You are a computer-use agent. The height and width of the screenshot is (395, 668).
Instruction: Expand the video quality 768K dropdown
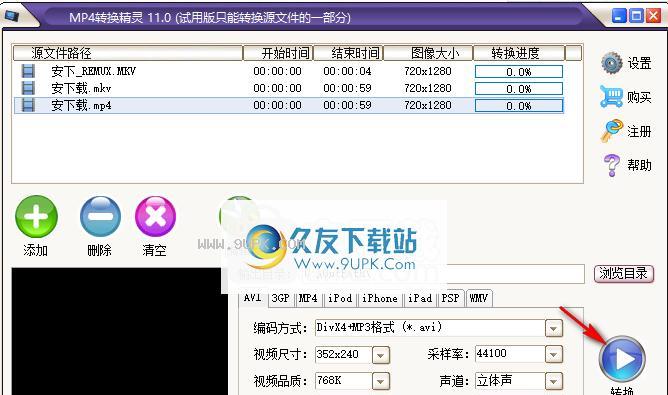pos(380,381)
